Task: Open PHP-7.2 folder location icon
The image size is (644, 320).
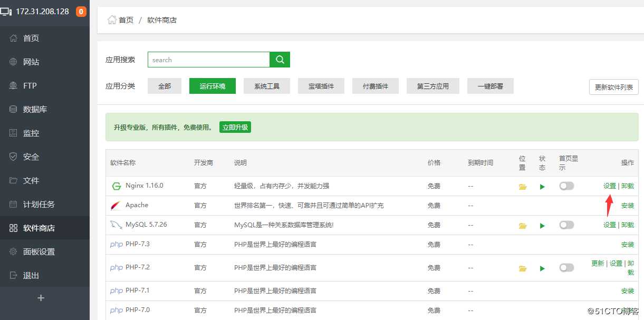Action: click(523, 268)
